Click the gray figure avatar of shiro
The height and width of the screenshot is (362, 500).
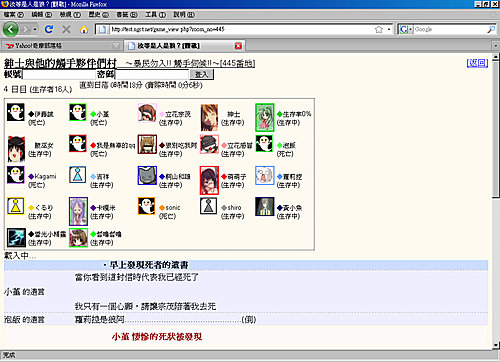pos(209,206)
